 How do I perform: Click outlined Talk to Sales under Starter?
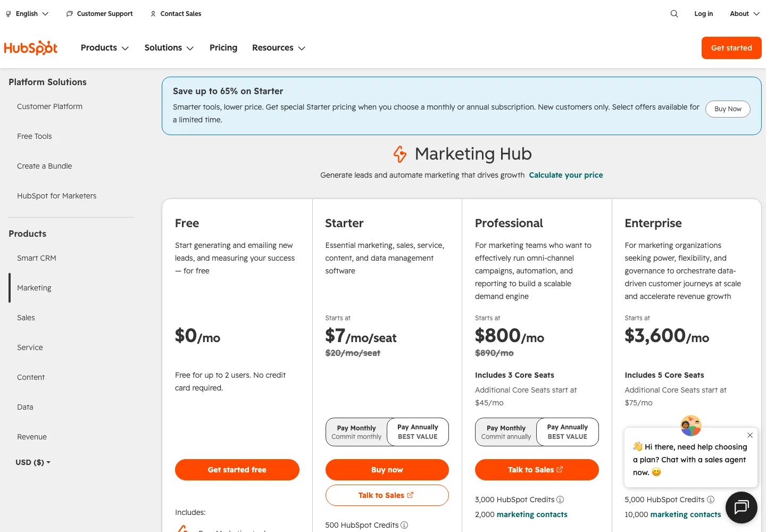(387, 495)
